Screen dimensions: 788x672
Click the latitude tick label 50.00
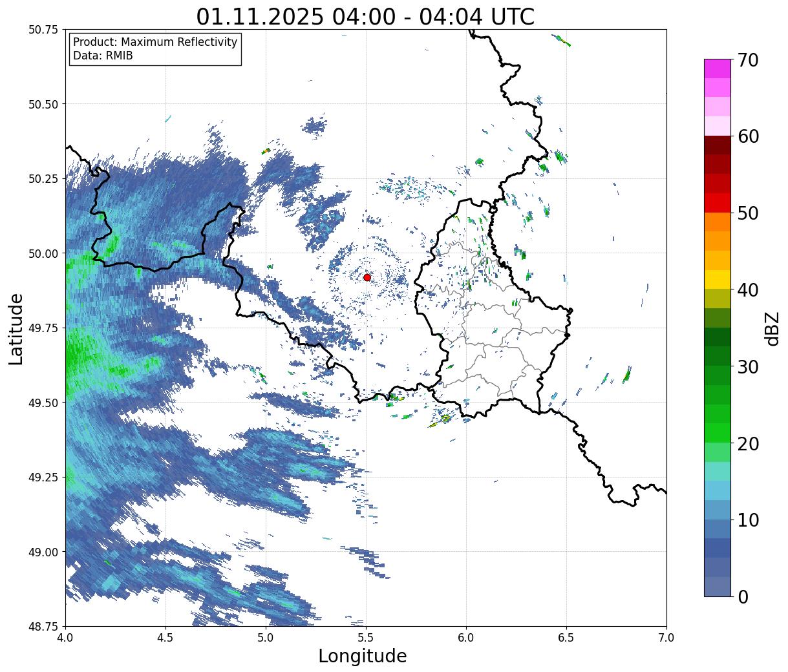[x=43, y=253]
